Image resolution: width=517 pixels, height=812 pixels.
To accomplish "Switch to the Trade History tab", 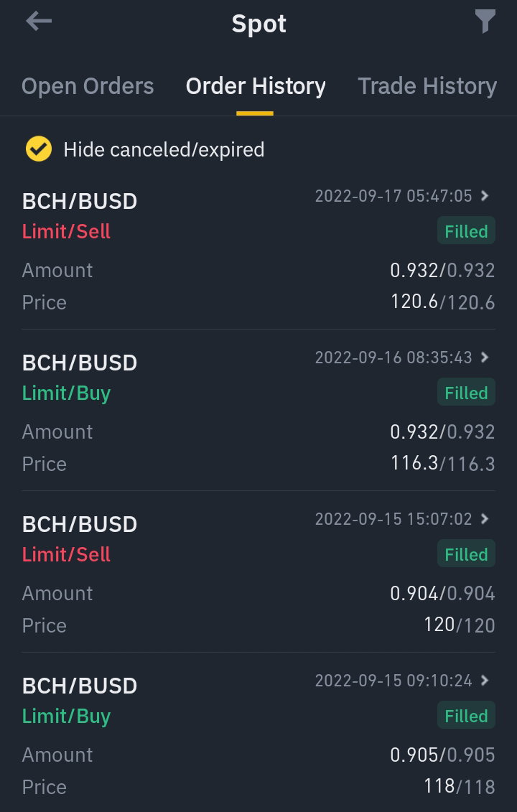I will [427, 86].
